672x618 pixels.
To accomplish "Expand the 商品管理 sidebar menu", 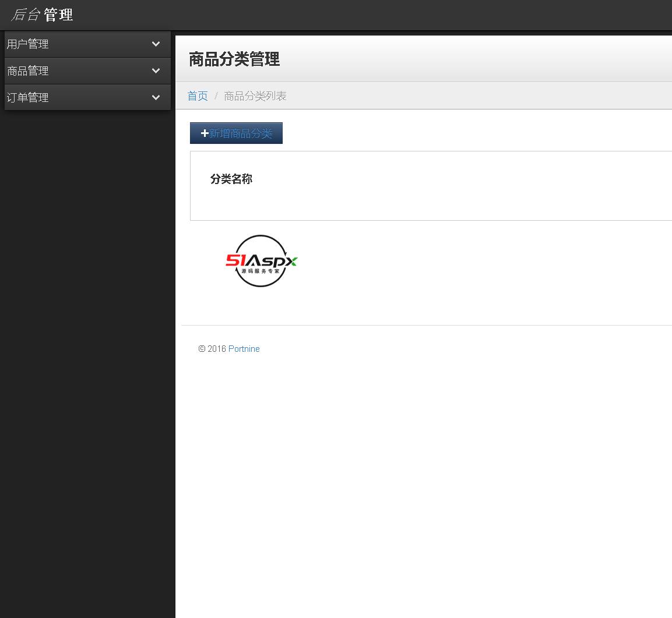I will pyautogui.click(x=87, y=70).
